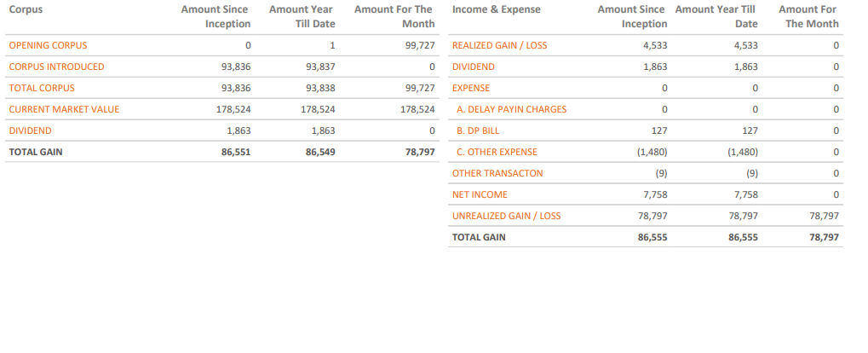Screen dimensions: 868x353
Task: Click C. OTHER EXPENSE label
Action: point(497,152)
